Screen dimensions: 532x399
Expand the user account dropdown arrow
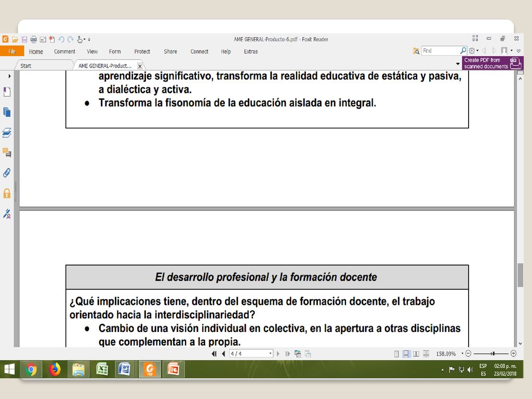tap(512, 51)
